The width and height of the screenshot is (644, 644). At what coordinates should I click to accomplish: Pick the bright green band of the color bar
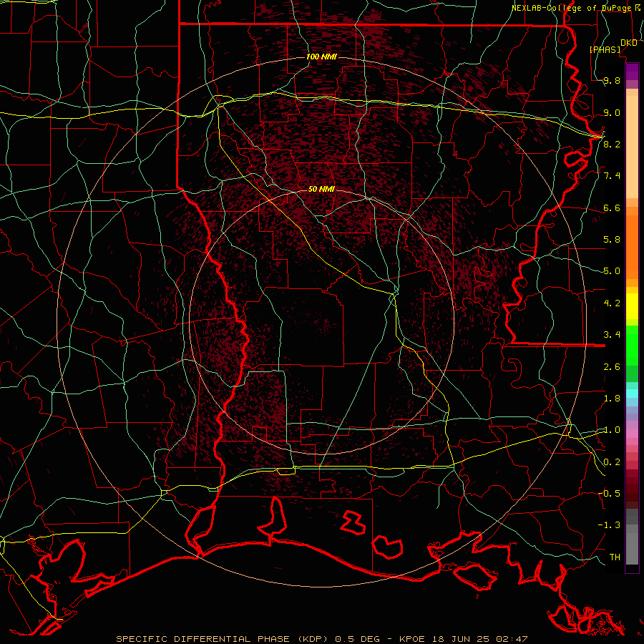tap(632, 346)
